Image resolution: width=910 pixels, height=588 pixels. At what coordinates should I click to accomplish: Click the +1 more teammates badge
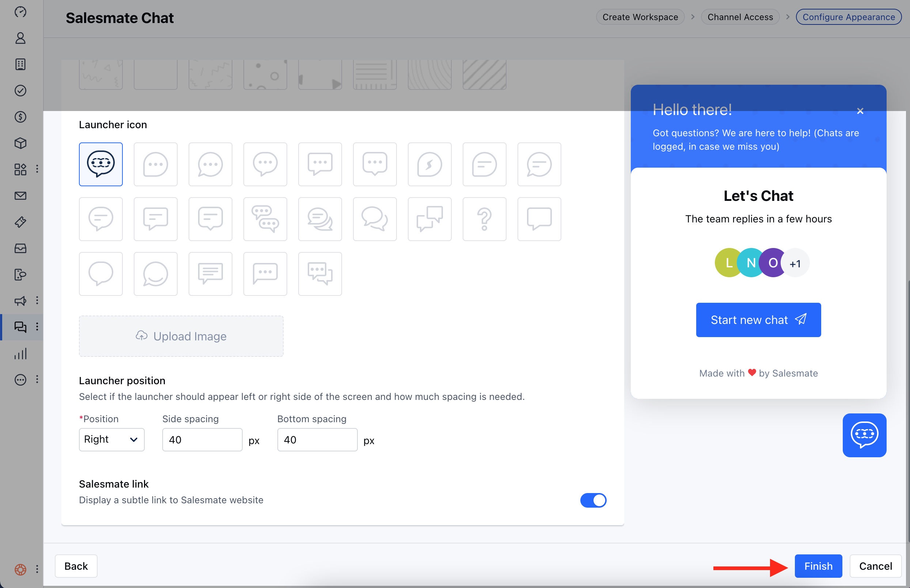coord(795,263)
